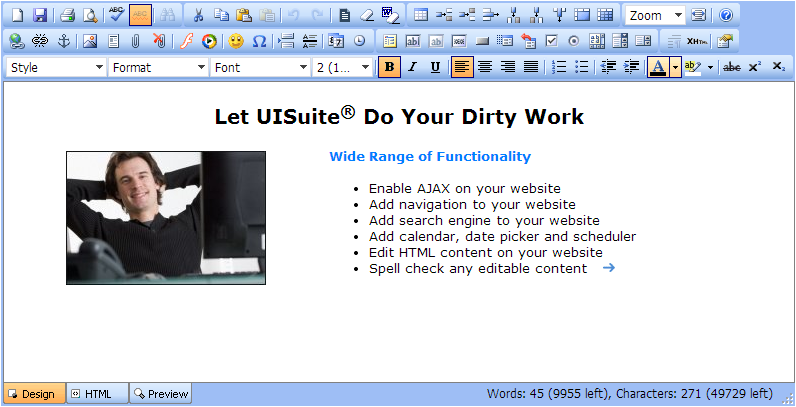Apply the black font color A
796x407 pixels.
(x=658, y=67)
